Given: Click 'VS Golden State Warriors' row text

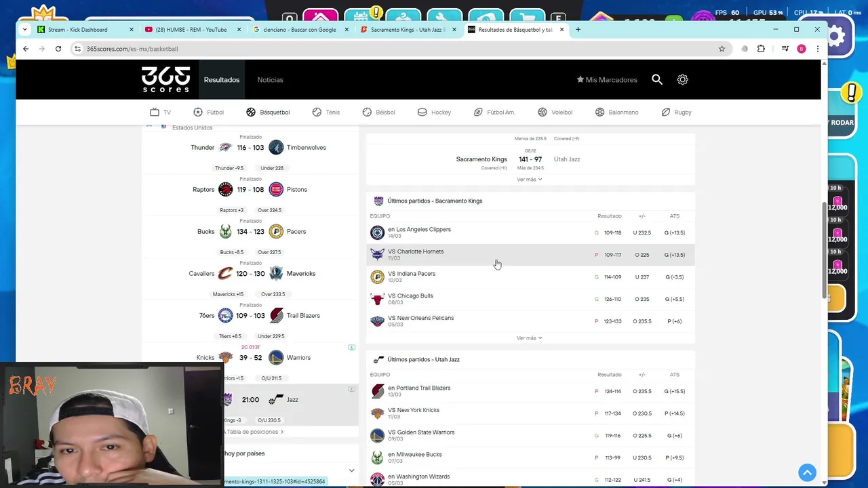Looking at the screenshot, I should click(421, 432).
